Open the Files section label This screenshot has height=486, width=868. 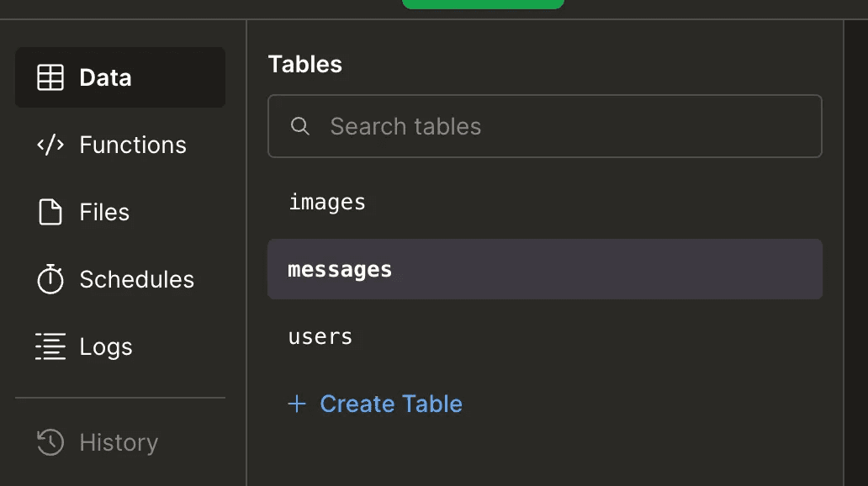coord(104,213)
